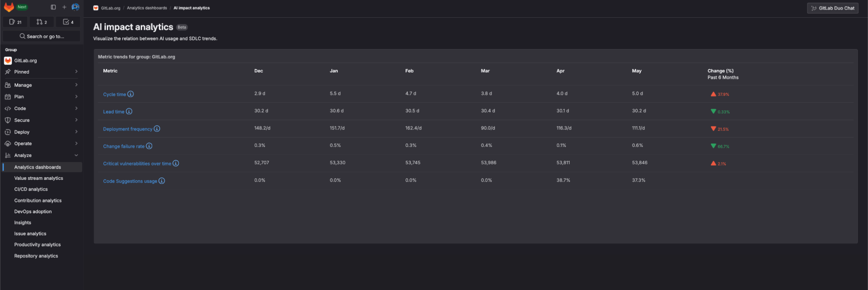The height and width of the screenshot is (290, 868).
Task: Click Deployment frequency 21.5% change indicator
Action: click(719, 129)
